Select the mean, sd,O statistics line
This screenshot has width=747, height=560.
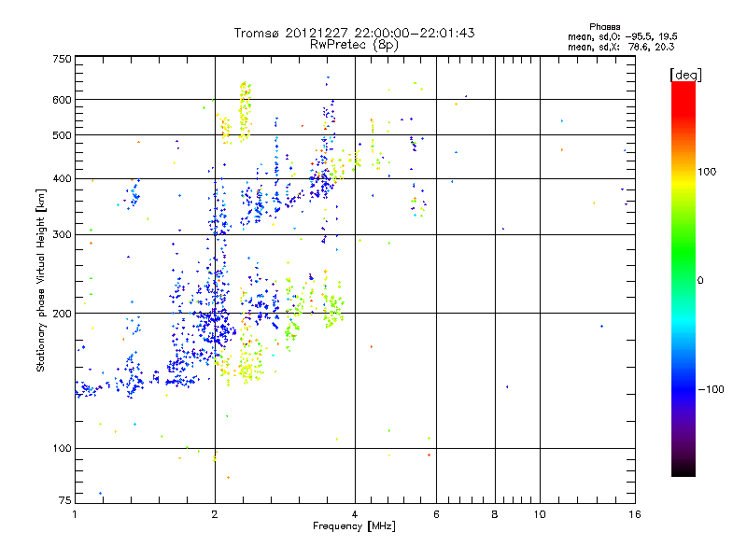tap(621, 36)
